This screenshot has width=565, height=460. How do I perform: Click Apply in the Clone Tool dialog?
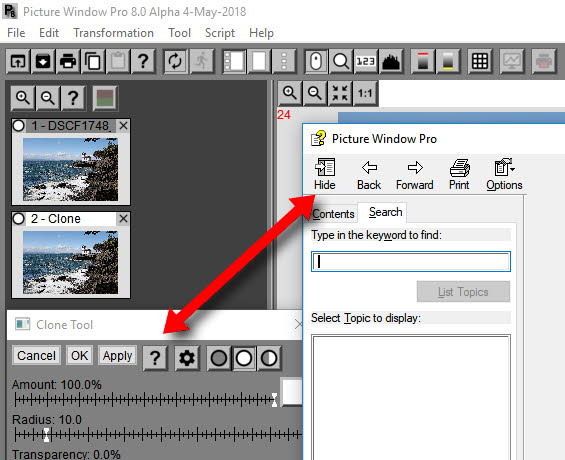tap(117, 356)
